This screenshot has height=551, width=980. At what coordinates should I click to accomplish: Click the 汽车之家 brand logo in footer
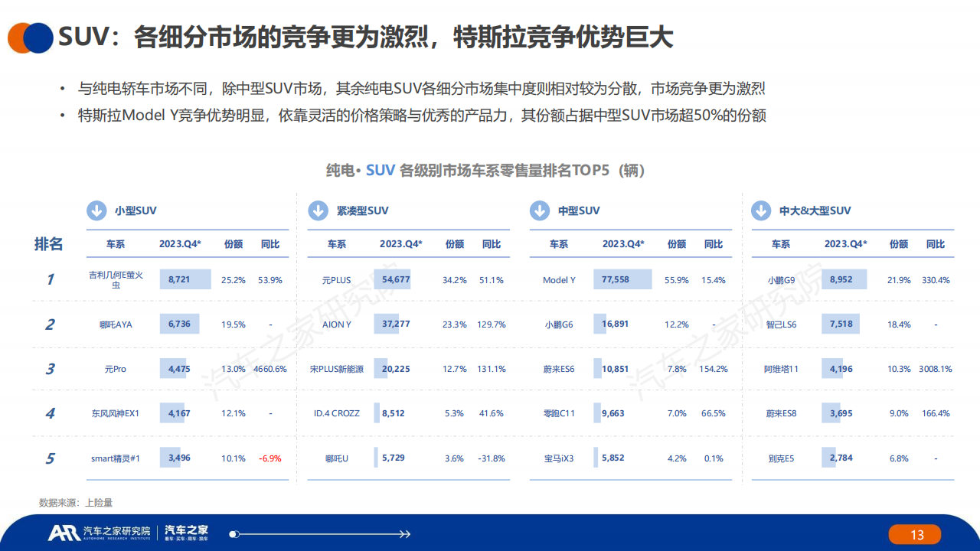tap(187, 533)
